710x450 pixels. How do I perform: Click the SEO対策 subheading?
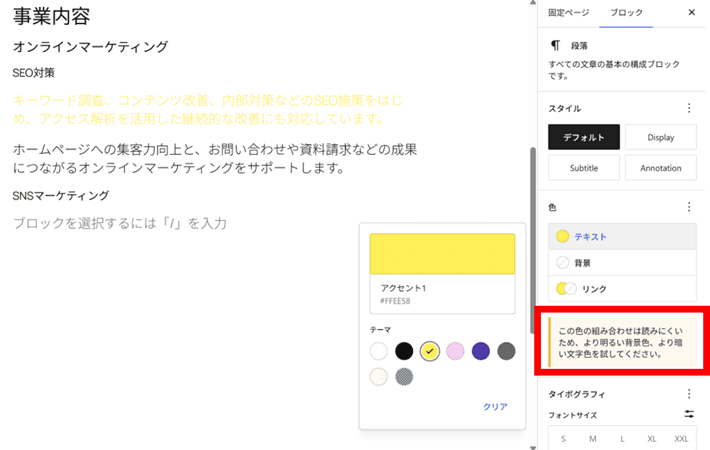click(x=34, y=73)
